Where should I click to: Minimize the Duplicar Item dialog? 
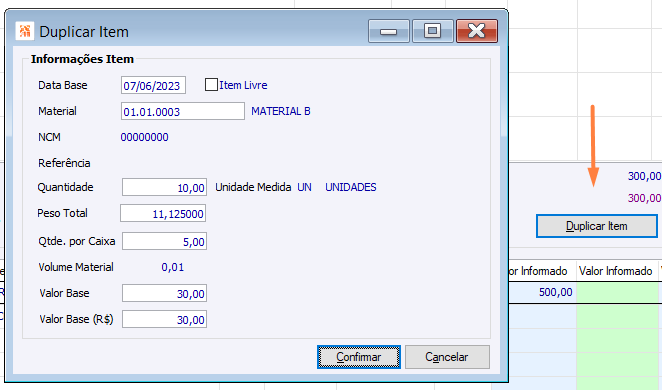[388, 31]
